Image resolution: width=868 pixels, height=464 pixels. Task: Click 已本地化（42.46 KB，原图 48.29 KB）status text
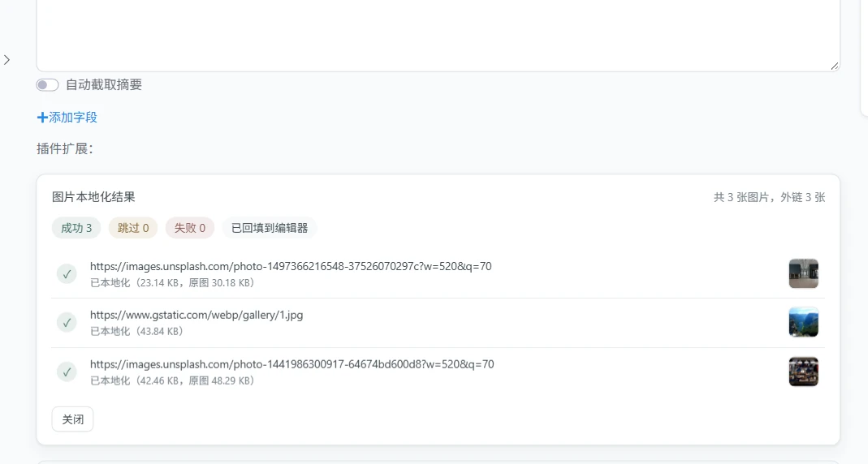click(x=172, y=380)
